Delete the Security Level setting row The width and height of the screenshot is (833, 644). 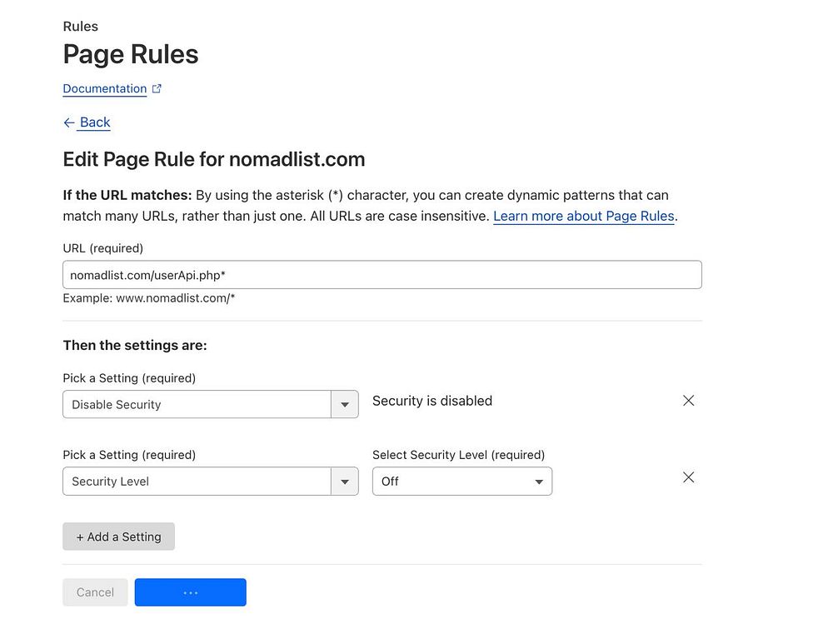tap(688, 477)
